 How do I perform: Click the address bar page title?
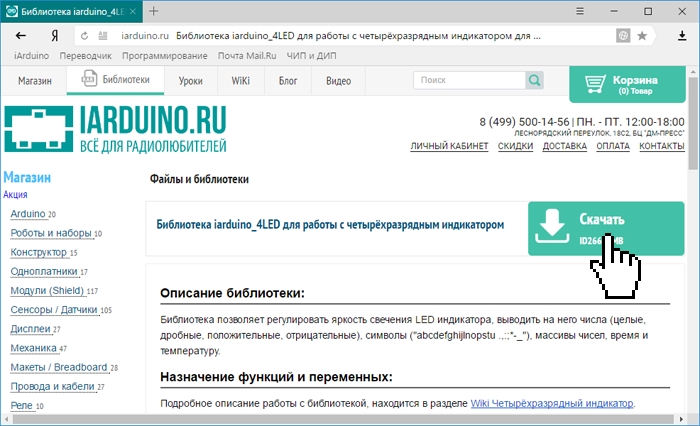point(358,36)
